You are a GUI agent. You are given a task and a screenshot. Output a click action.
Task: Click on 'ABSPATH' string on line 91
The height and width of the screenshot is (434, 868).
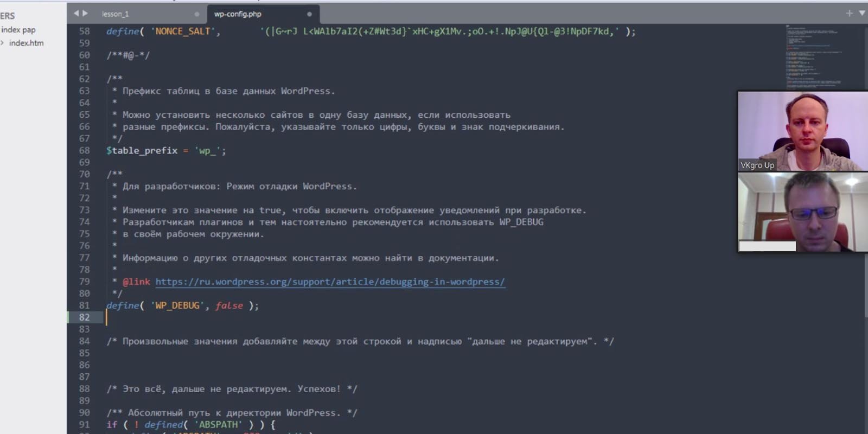tap(218, 425)
